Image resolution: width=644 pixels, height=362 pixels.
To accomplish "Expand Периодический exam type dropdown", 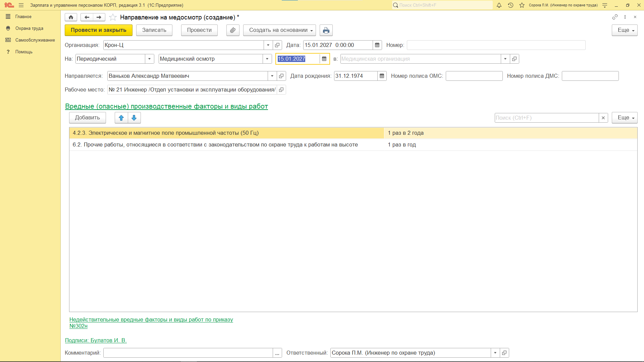I will tap(149, 59).
